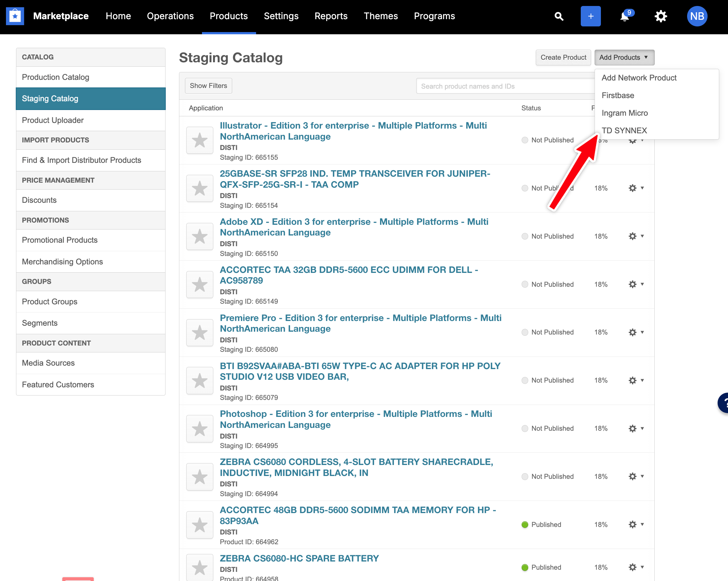This screenshot has width=728, height=581.
Task: Open the notifications bell icon
Action: tap(625, 16)
